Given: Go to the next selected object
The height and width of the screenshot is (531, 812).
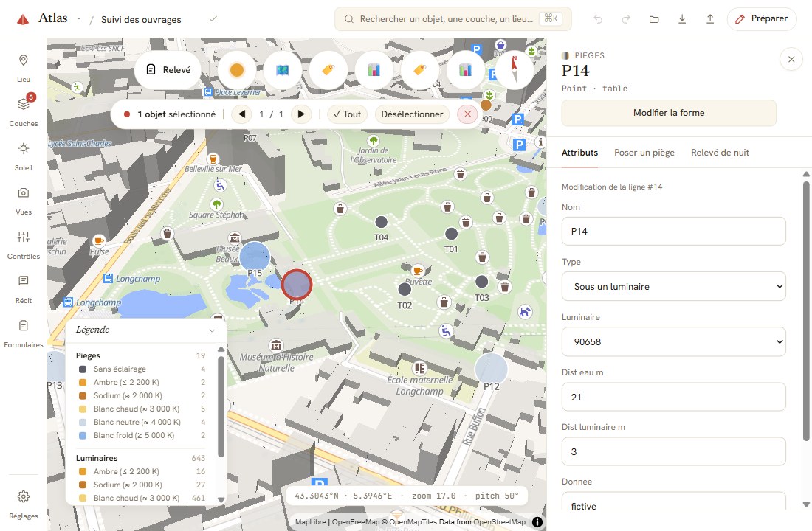Looking at the screenshot, I should [301, 114].
